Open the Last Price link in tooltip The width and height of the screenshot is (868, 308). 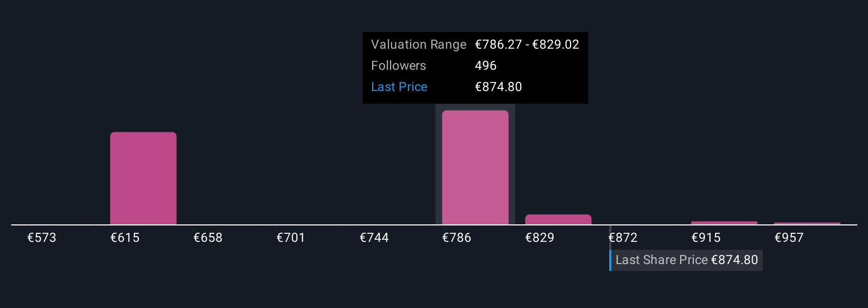(399, 87)
